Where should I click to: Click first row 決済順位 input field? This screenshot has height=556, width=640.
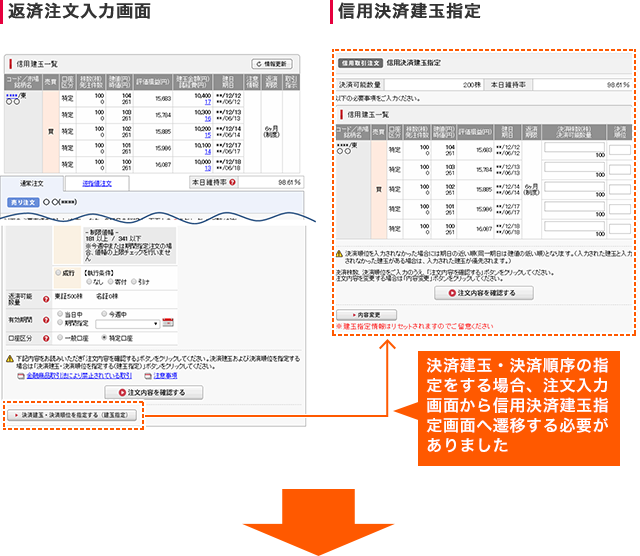(x=619, y=147)
